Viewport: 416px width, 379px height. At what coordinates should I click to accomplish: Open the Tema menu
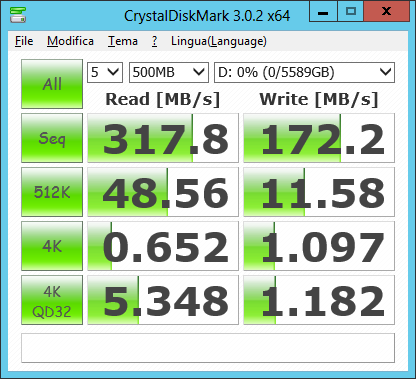(x=123, y=41)
